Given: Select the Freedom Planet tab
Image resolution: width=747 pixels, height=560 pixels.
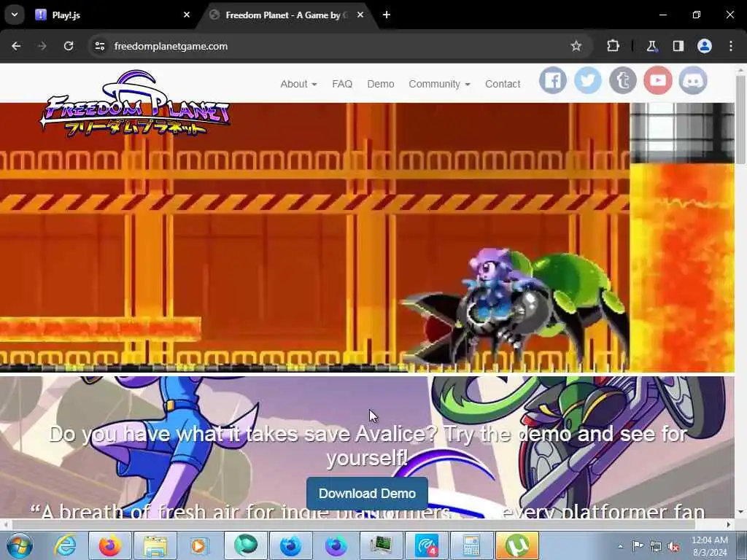Looking at the screenshot, I should [286, 15].
